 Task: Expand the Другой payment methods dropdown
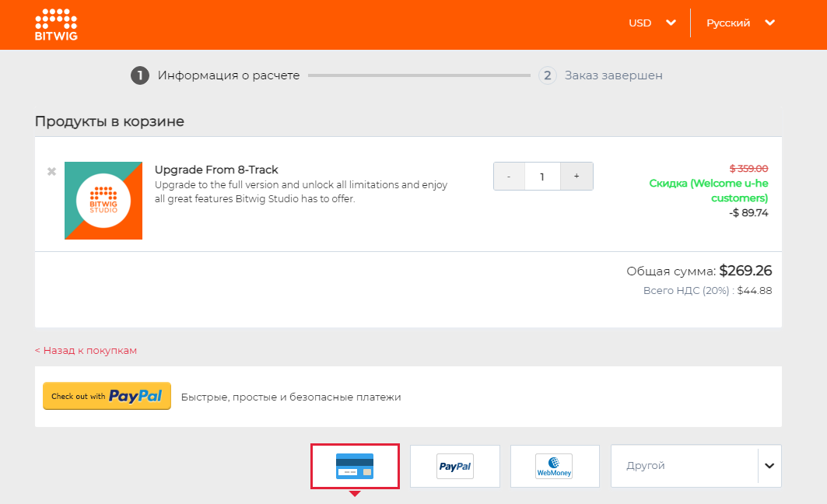pyautogui.click(x=696, y=466)
